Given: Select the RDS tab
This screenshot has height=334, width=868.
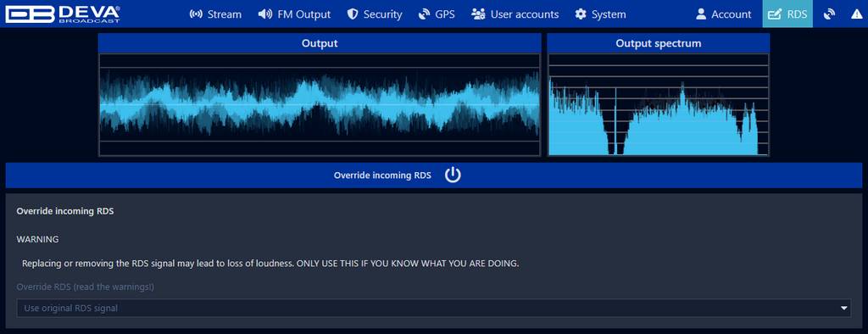Looking at the screenshot, I should 787,14.
